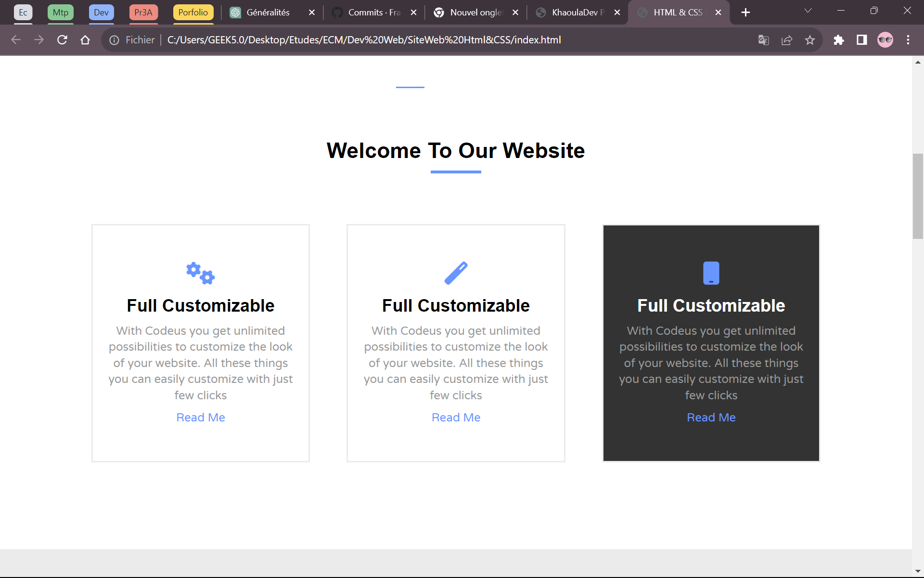Click the page vertical scrollbar thumb
The image size is (924, 578).
pyautogui.click(x=918, y=196)
